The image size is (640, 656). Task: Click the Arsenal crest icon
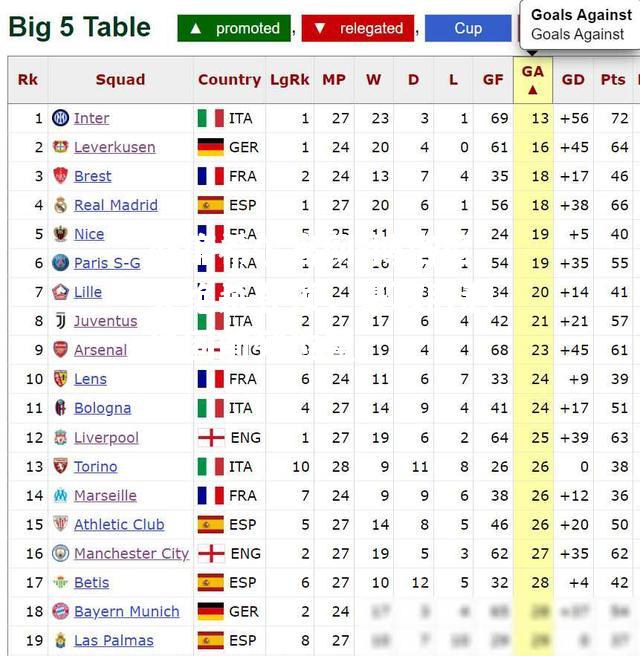tap(60, 350)
